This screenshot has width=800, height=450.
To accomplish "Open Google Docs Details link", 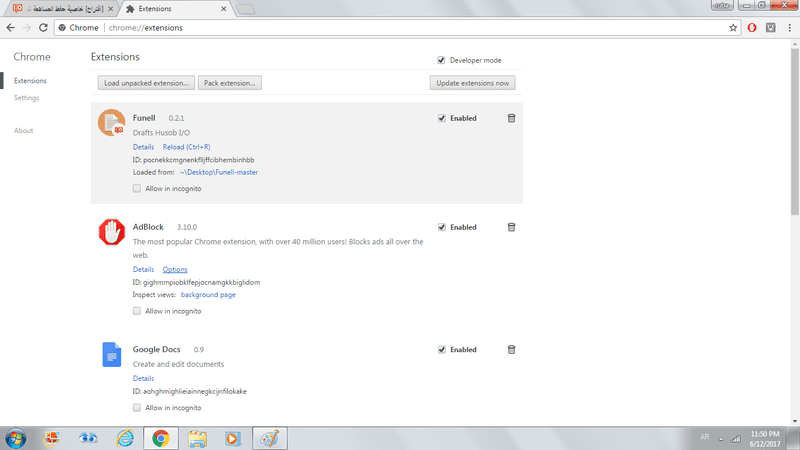I will coord(143,379).
